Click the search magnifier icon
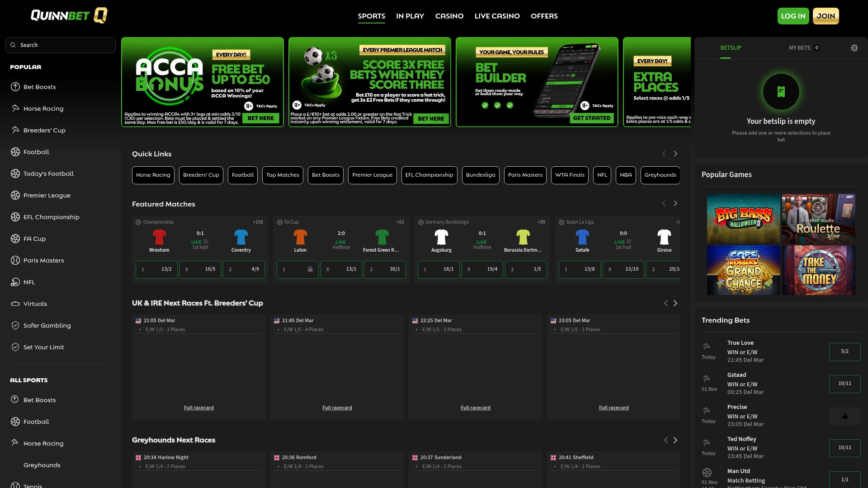 (13, 45)
